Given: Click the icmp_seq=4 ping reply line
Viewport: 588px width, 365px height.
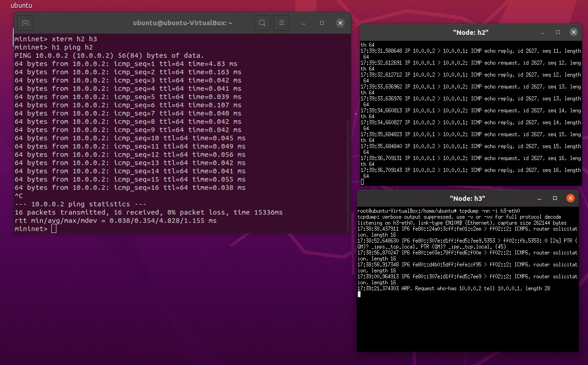Looking at the screenshot, I should [x=128, y=88].
